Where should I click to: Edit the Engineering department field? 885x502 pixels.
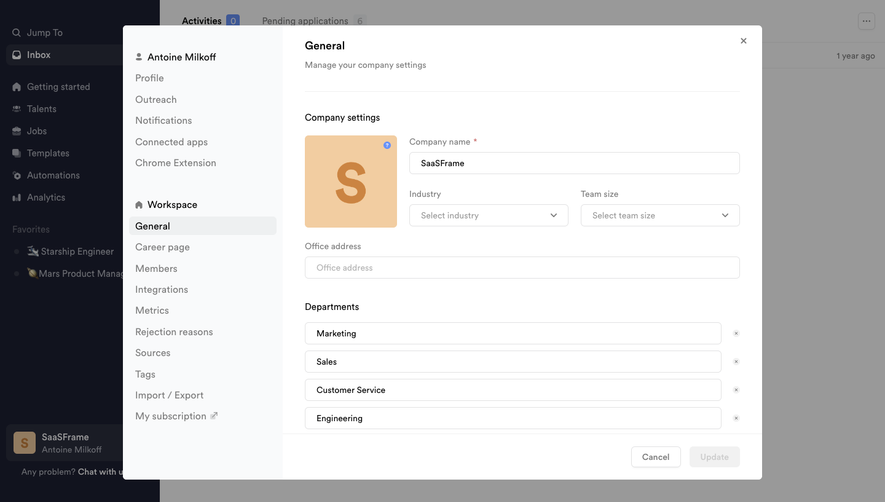513,418
